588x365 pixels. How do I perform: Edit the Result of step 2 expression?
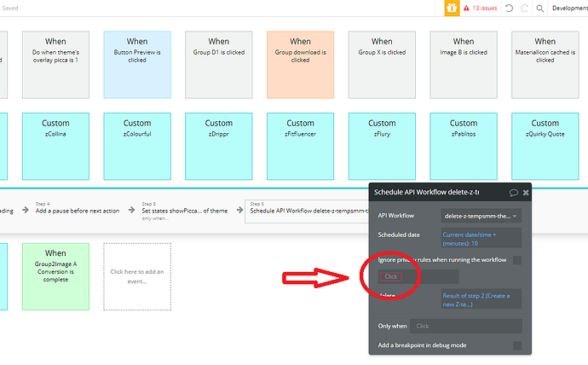(x=481, y=299)
